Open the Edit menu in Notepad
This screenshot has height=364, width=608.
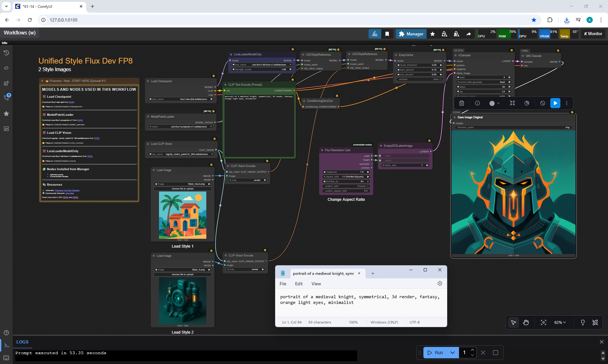point(299,284)
